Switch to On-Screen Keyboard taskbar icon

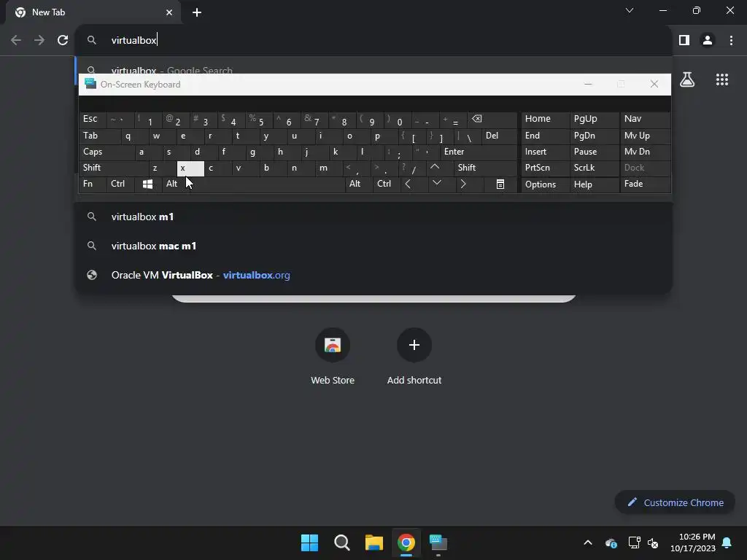[438, 542]
